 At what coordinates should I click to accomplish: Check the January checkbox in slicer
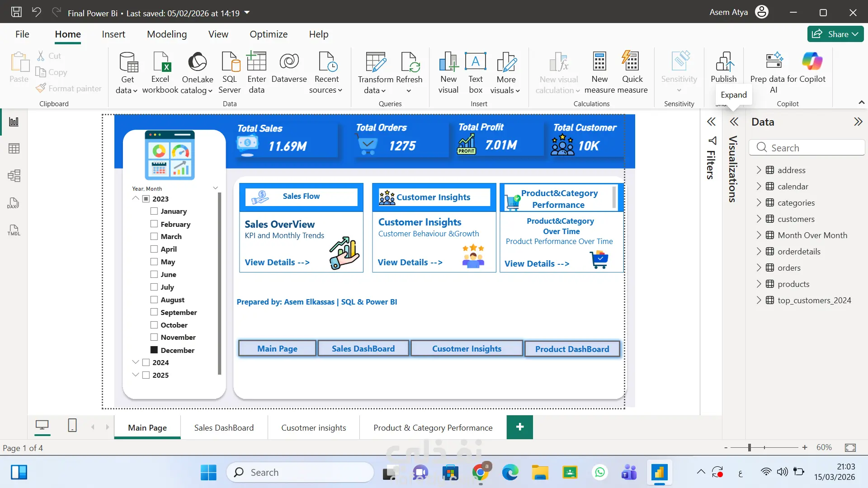[154, 211]
